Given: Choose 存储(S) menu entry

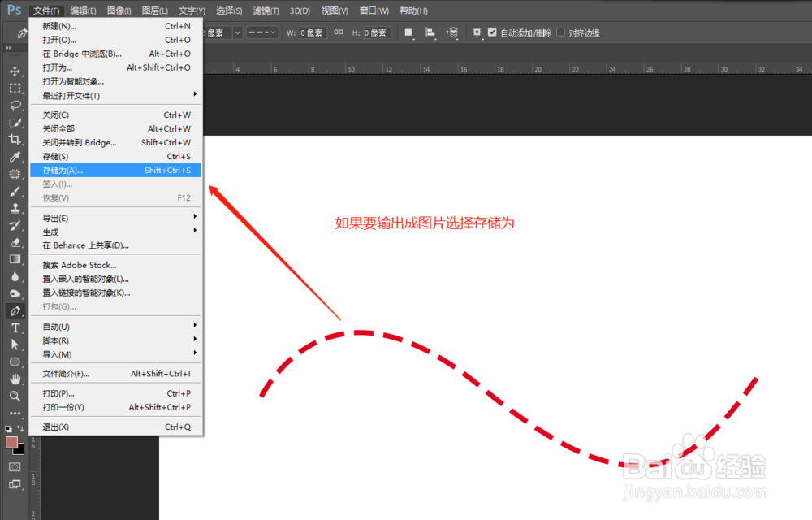Looking at the screenshot, I should [115, 156].
